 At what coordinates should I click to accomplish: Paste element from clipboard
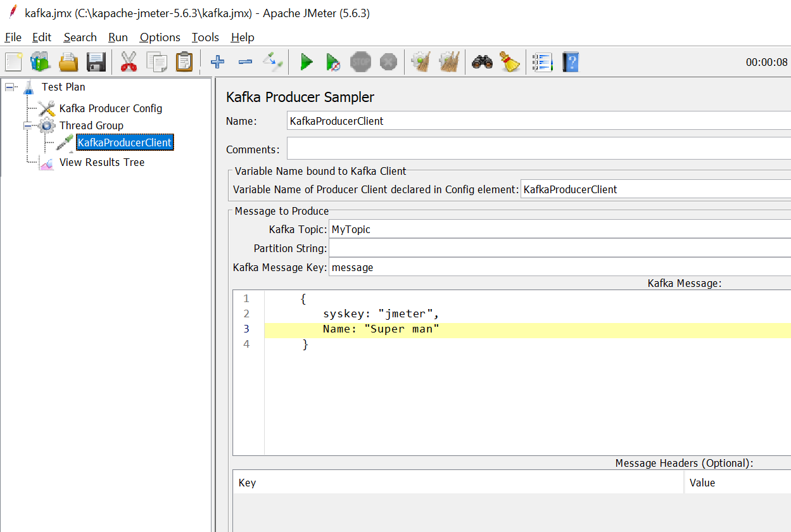[184, 61]
